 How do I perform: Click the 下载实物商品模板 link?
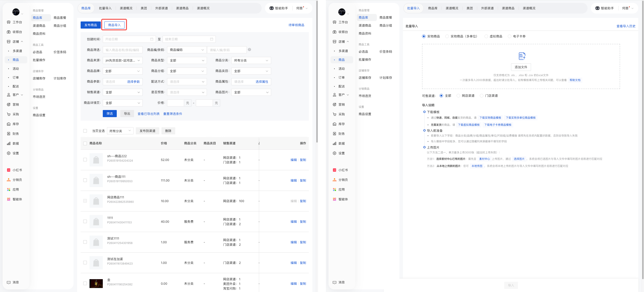click(490, 118)
